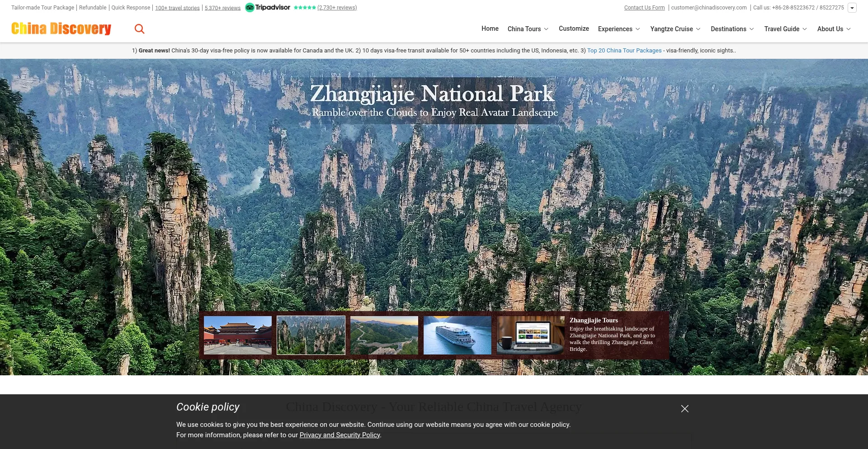This screenshot has height=449, width=868.
Task: Close the cookie policy banner
Action: point(685,409)
